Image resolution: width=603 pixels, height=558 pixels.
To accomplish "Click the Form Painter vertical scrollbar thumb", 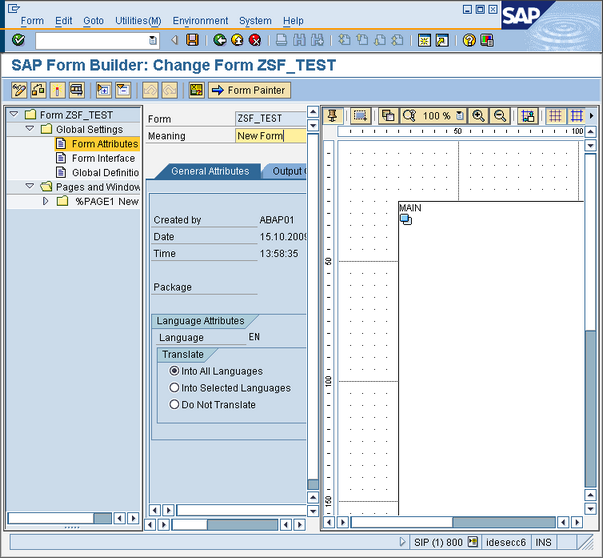I will tap(590, 408).
